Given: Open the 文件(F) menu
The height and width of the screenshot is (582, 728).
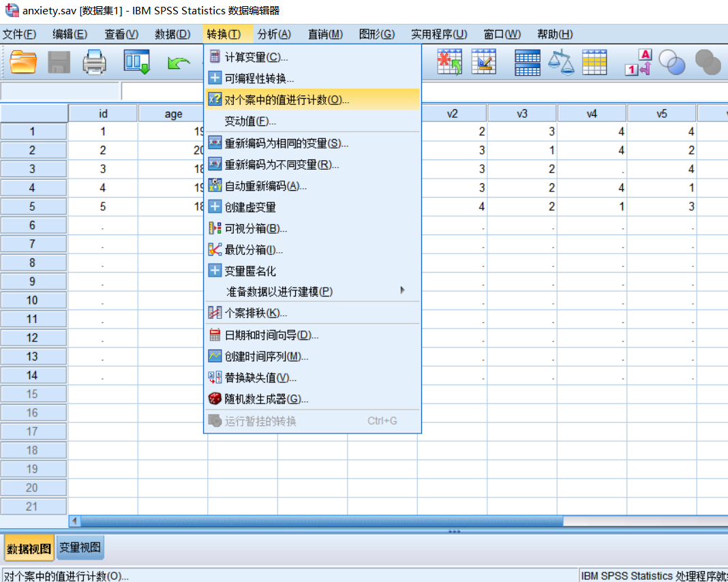Looking at the screenshot, I should tap(20, 34).
